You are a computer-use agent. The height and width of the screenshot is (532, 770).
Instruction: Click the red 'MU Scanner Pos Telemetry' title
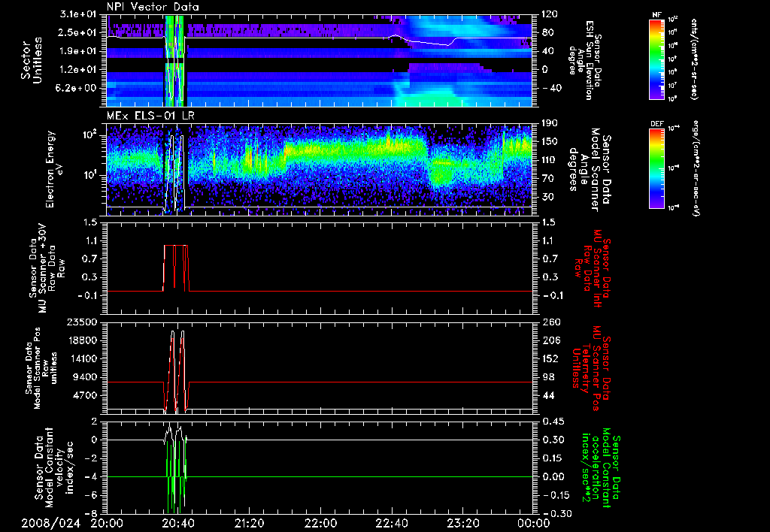592,368
